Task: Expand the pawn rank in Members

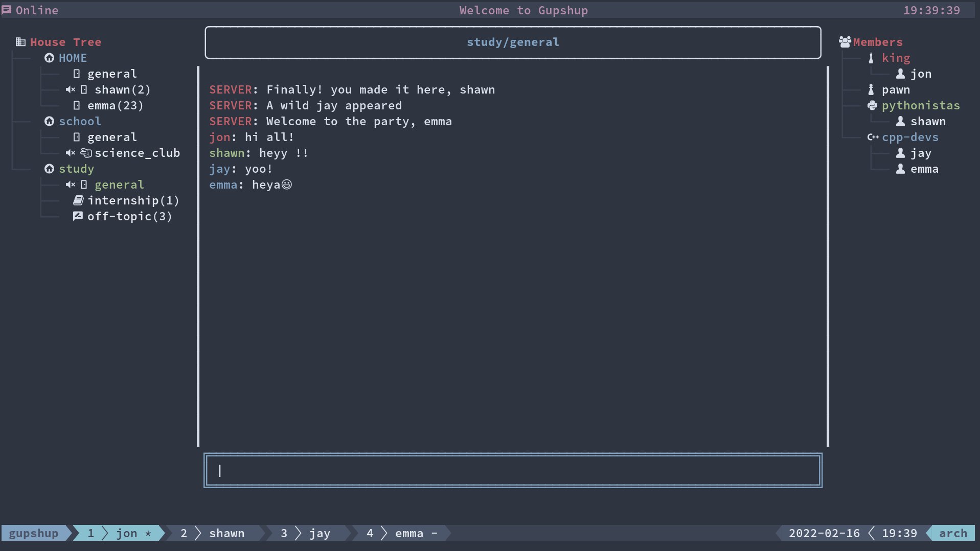Action: (895, 89)
